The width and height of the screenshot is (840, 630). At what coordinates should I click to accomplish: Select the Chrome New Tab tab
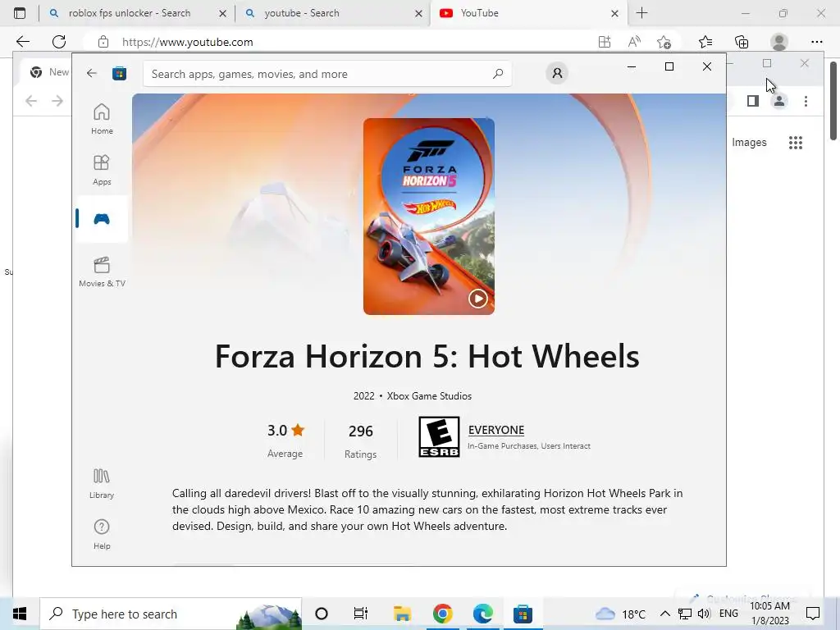click(x=51, y=72)
